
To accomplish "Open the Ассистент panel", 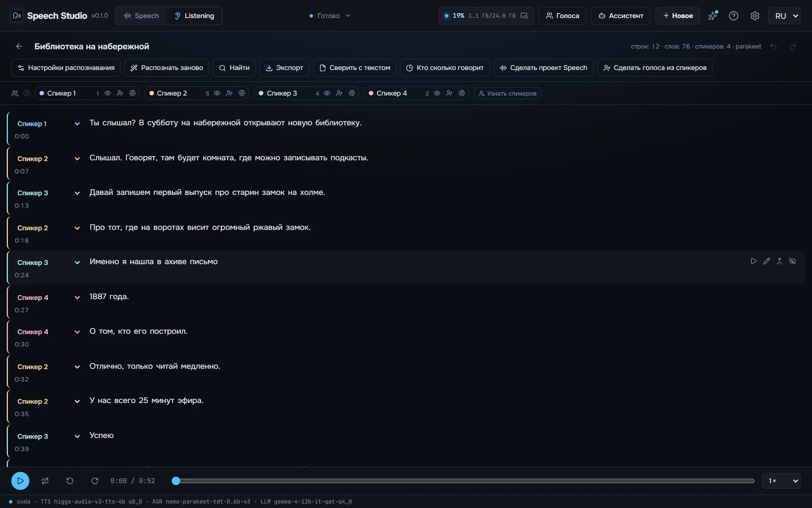I will coord(621,16).
